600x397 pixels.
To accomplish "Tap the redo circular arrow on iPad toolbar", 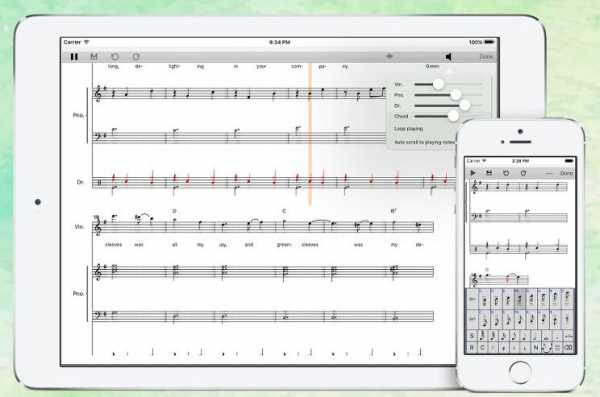I will pos(136,57).
